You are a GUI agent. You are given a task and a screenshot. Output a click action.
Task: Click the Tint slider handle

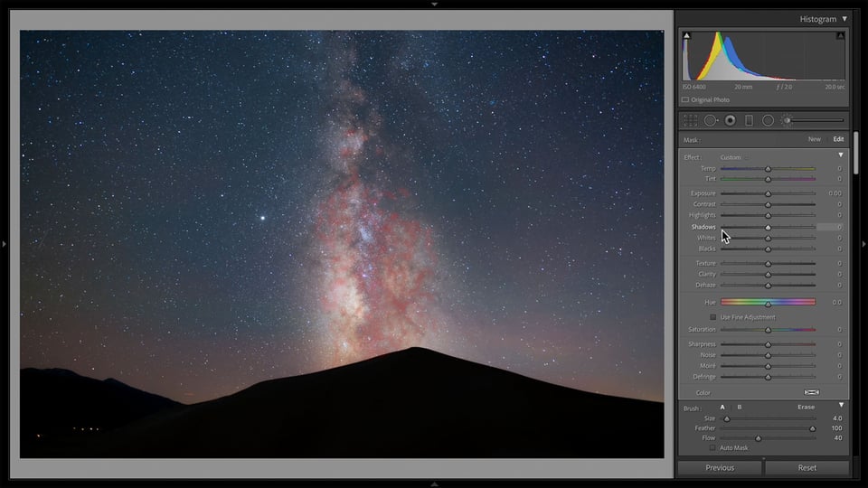point(768,179)
